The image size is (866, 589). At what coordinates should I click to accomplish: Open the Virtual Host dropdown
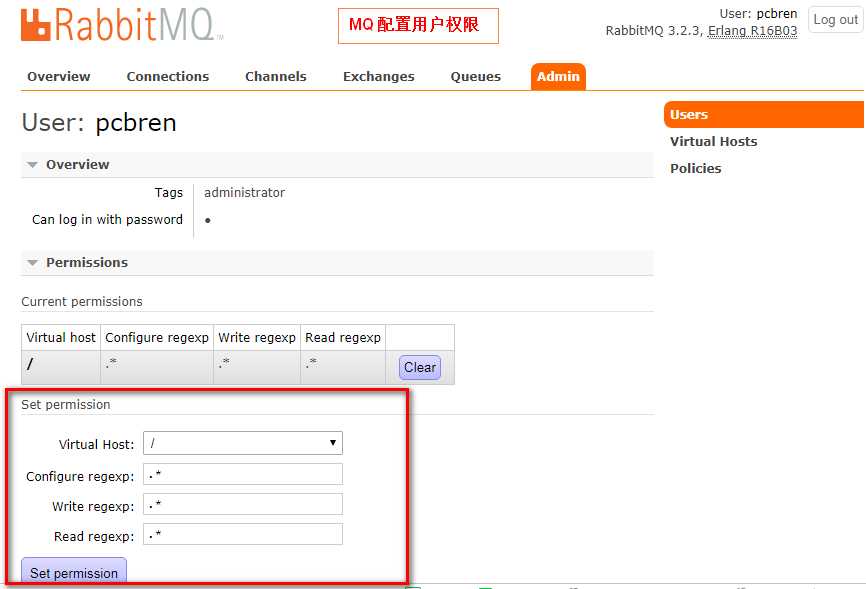pos(242,443)
